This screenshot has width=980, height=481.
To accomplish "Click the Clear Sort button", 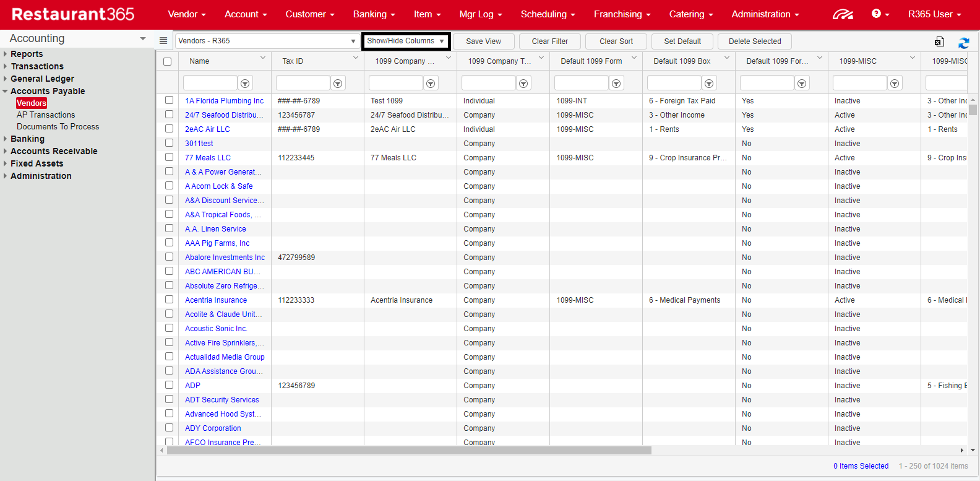I will click(x=616, y=41).
